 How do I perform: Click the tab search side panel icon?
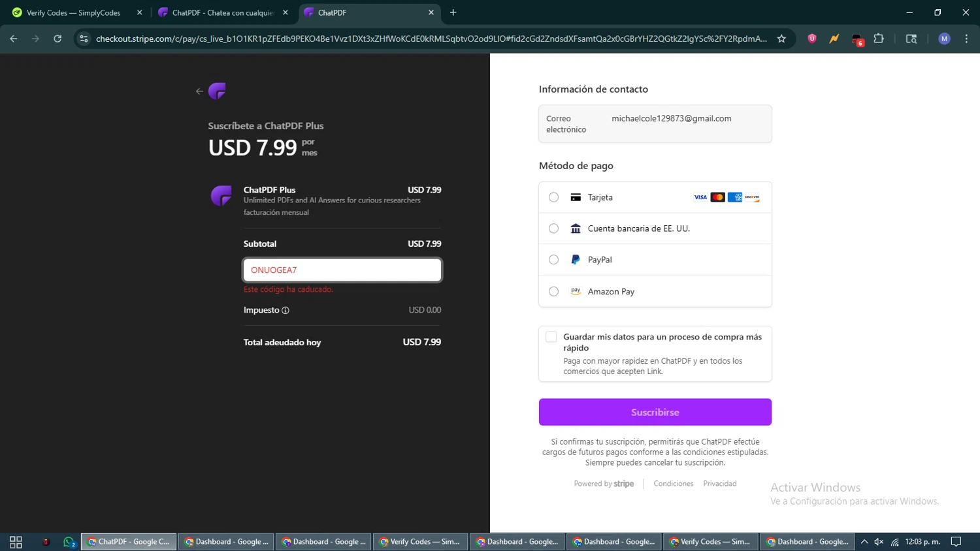tap(911, 39)
